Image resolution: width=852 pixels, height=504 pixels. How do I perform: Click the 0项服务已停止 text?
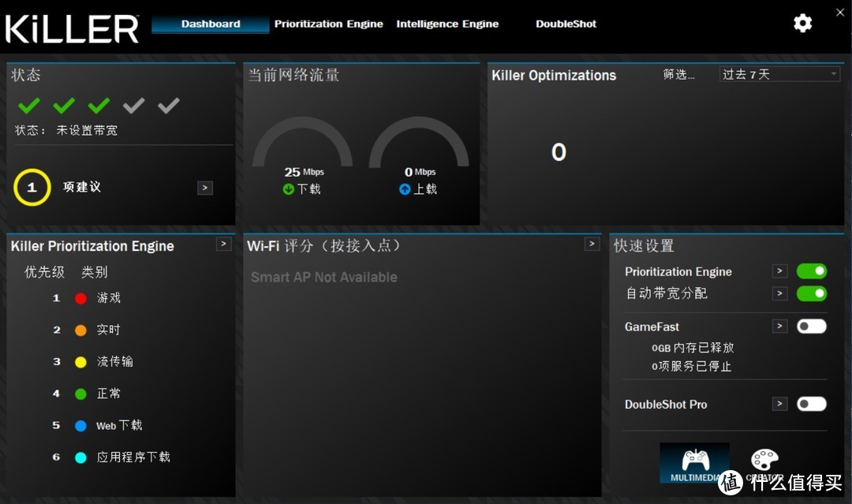click(692, 367)
